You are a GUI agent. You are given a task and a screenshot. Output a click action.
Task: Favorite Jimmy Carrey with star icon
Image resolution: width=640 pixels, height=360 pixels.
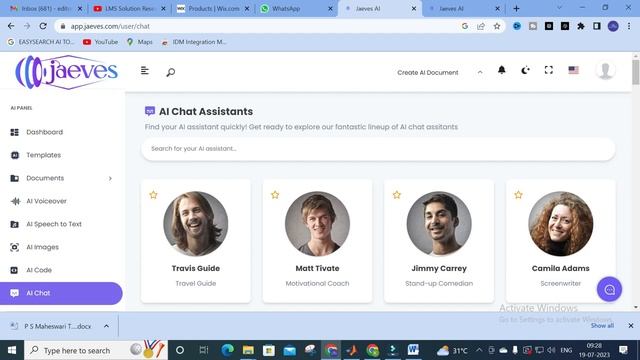click(x=397, y=195)
